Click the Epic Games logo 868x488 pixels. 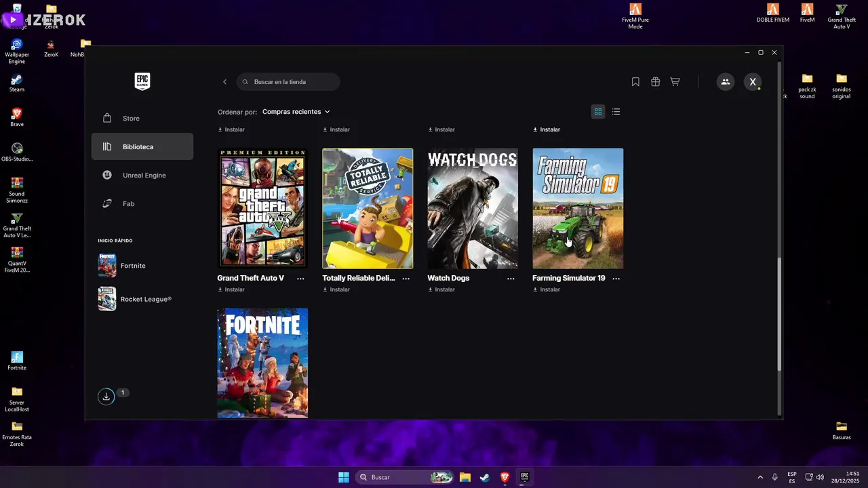(142, 81)
